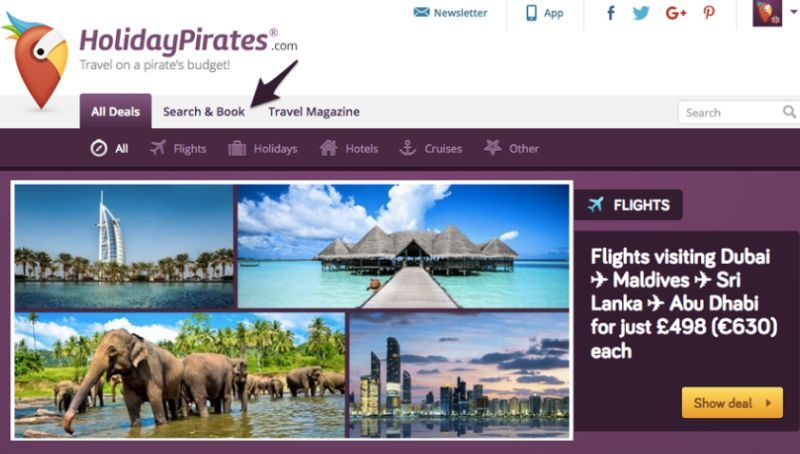Viewport: 800px width, 454px height.
Task: Open the Pinterest icon
Action: coord(709,13)
